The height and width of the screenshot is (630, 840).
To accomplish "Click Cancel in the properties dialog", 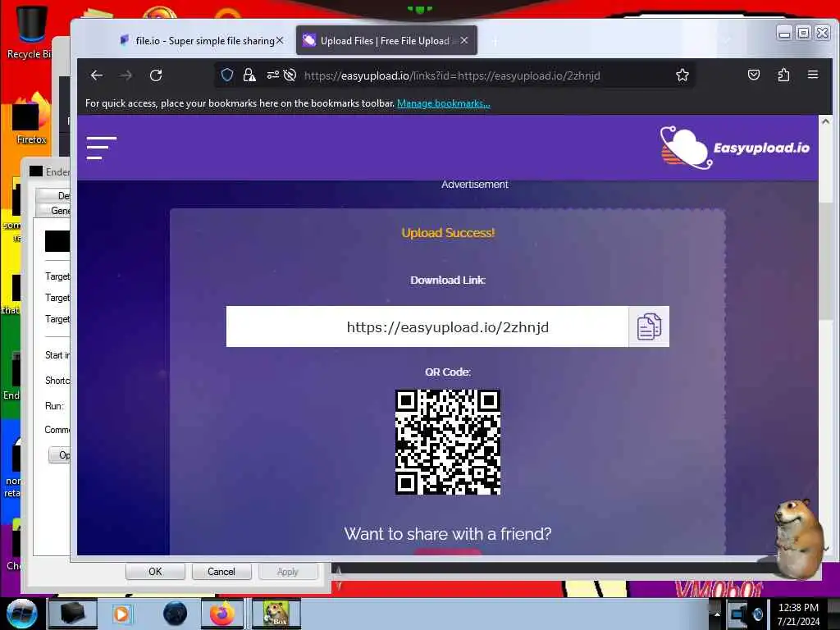I will (x=221, y=572).
